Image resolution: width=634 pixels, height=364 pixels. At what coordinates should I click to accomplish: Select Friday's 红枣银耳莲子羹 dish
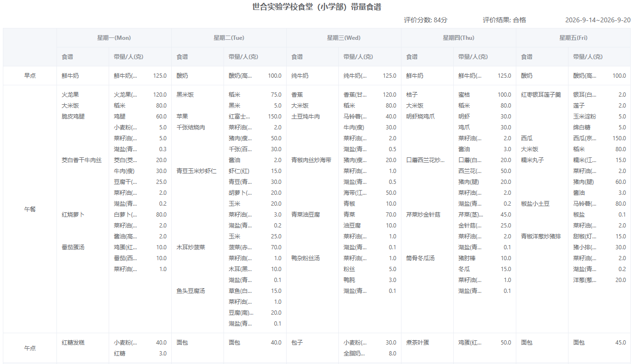[541, 95]
